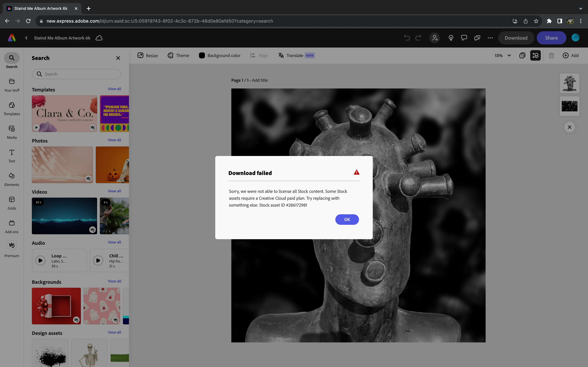Click the Resize tool icon
This screenshot has width=588, height=367.
tap(140, 55)
